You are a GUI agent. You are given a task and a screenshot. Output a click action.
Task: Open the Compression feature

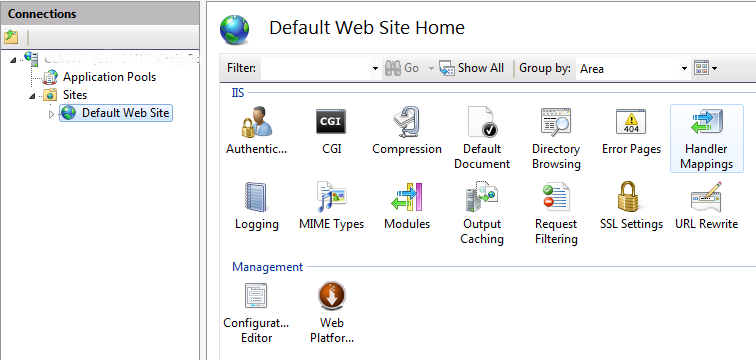407,131
